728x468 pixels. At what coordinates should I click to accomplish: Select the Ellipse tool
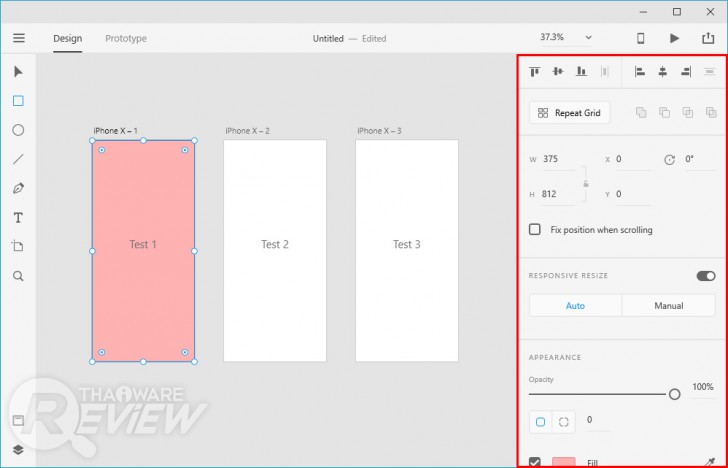[18, 130]
